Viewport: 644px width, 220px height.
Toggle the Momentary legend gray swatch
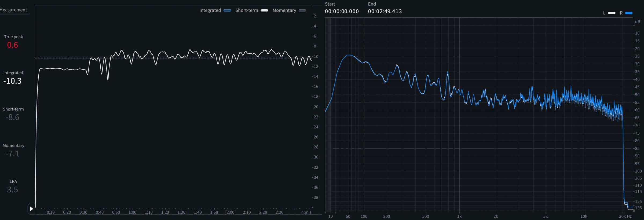[x=302, y=10]
